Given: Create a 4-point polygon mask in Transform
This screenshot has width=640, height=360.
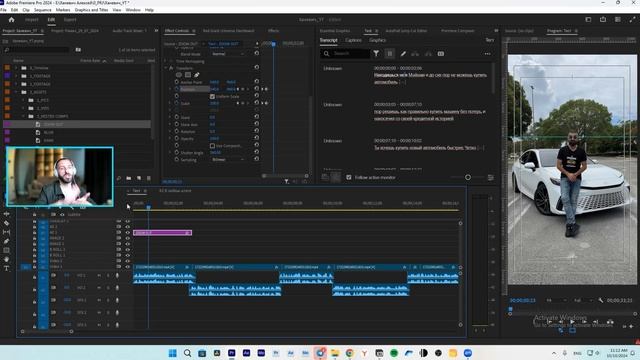Looking at the screenshot, I should click(188, 75).
